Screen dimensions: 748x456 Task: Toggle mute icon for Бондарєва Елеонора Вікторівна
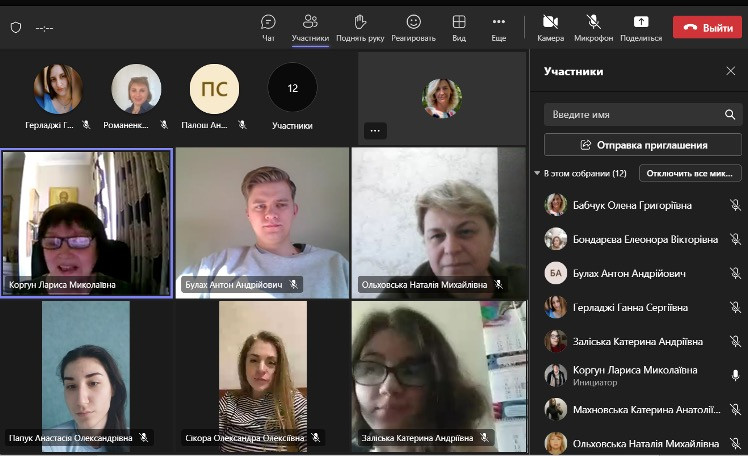(x=735, y=239)
